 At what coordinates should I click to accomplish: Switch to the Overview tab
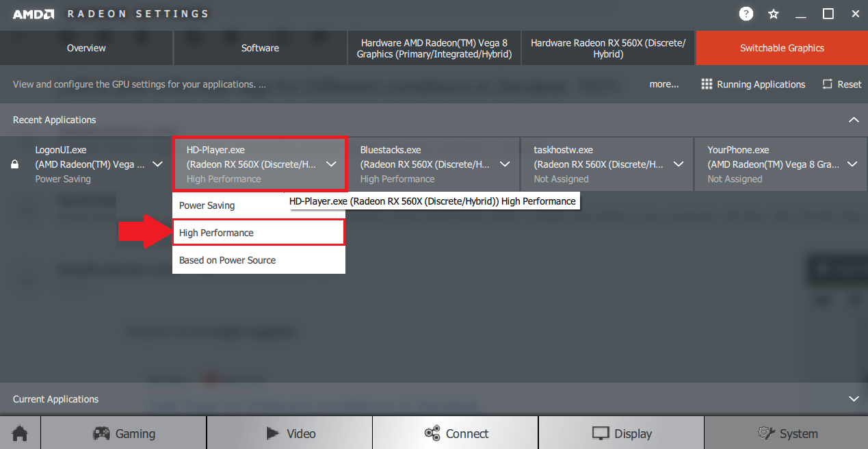[x=86, y=48]
